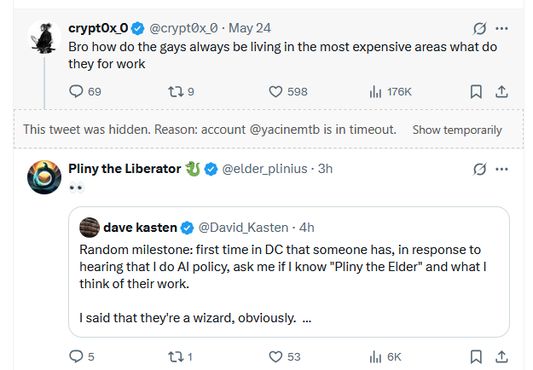Open more options menu on crypt0x_0 tweet
Screen dimensions: 533x370
(502, 28)
